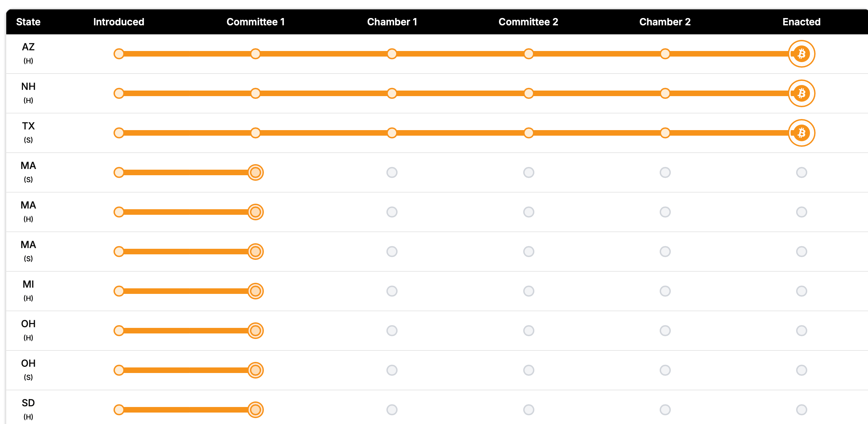Select MA (H) highlighted Committee 1 marker
The image size is (868, 424).
[256, 212]
